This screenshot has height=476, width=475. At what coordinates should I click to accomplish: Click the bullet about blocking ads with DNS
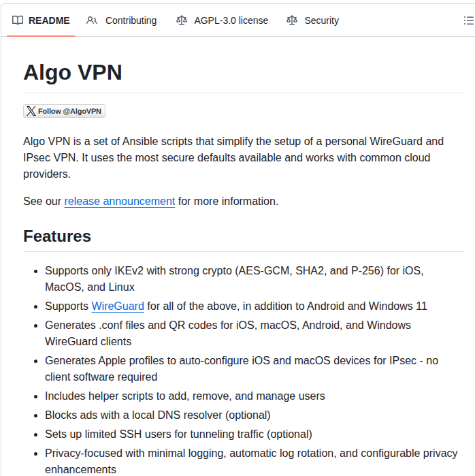pyautogui.click(x=157, y=415)
